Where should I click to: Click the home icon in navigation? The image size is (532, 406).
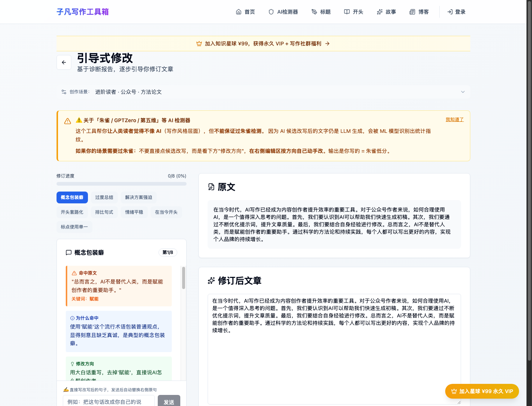click(x=239, y=12)
